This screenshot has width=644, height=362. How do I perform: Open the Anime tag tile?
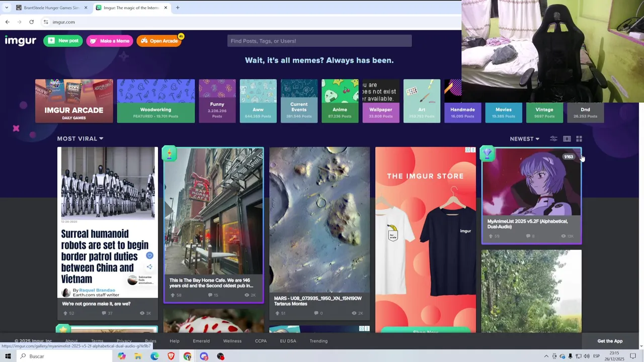340,101
